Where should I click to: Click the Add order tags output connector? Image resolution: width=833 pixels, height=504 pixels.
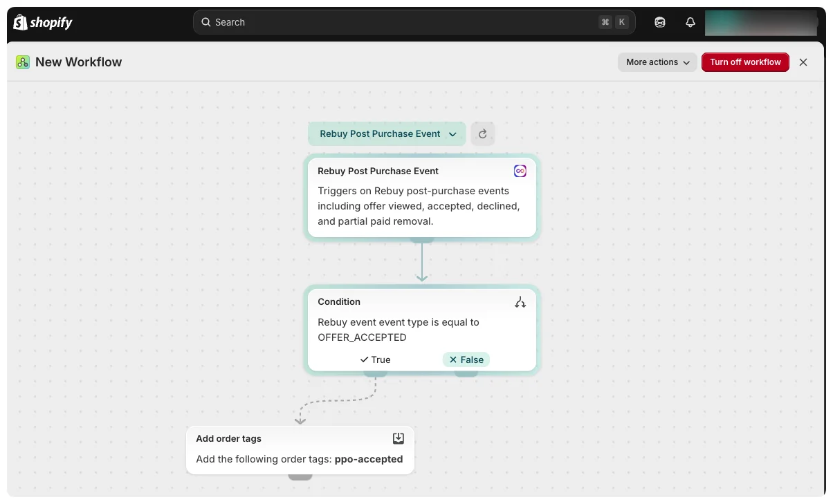tap(300, 476)
